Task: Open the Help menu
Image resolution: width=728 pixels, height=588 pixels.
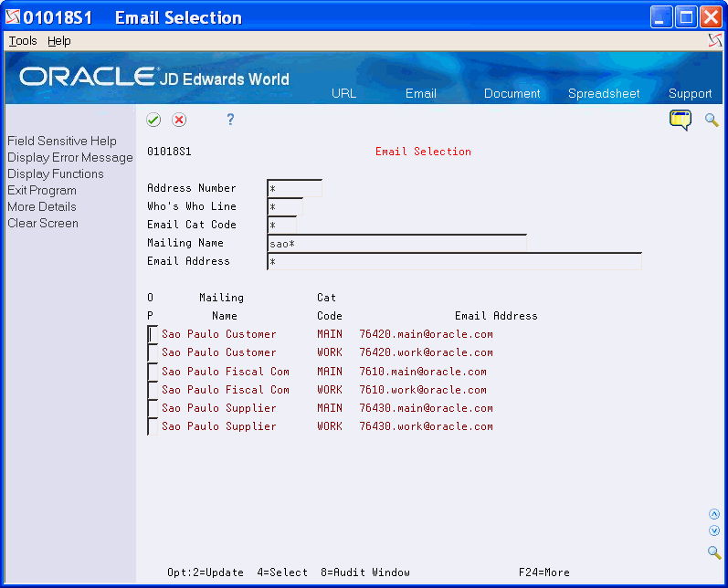Action: click(x=59, y=41)
